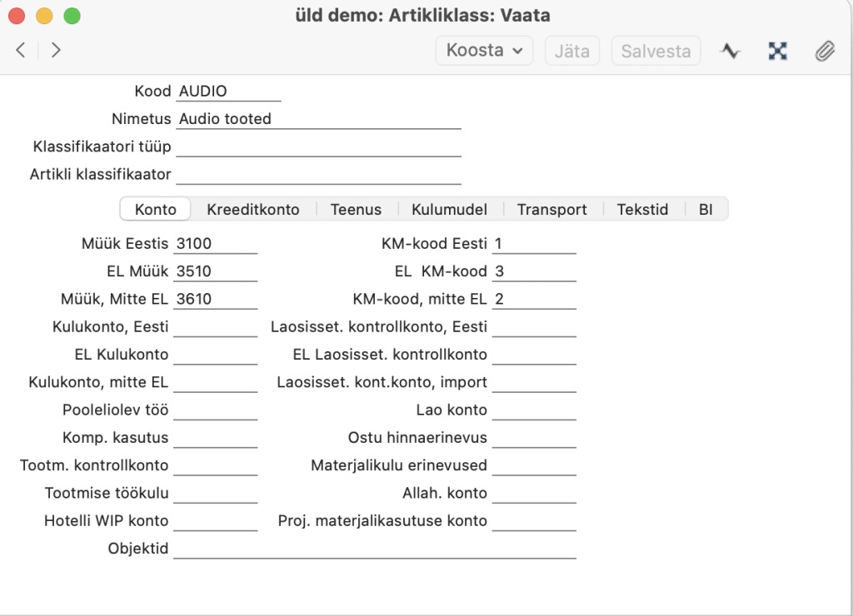Select the BI tab
Screen dimensions: 853x616
(706, 209)
